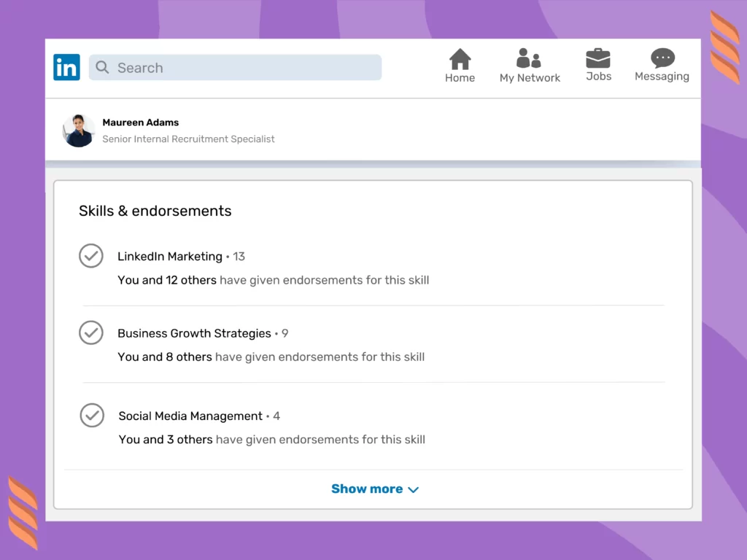Toggle endorsement checkmark for Business Growth Strategies
747x560 pixels.
(91, 332)
